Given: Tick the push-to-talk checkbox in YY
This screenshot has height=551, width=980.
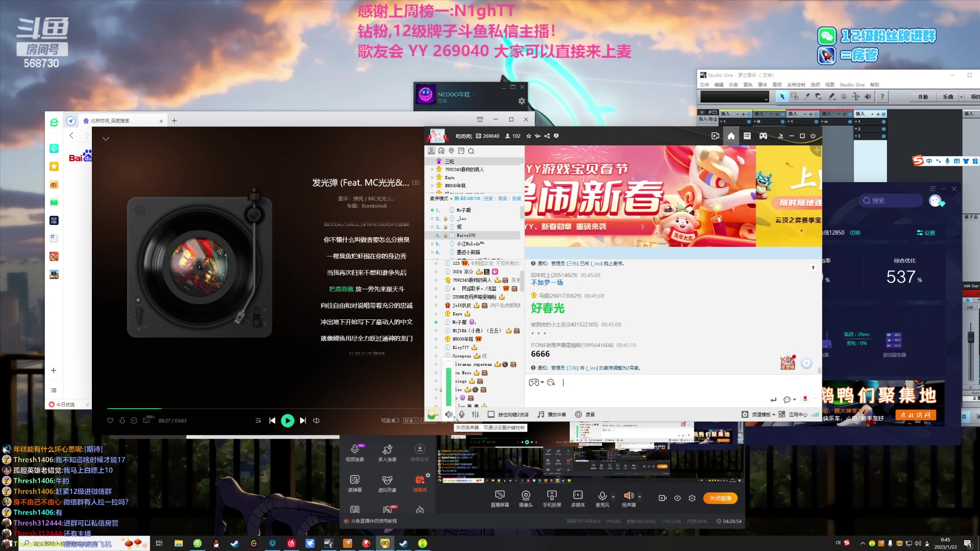Looking at the screenshot, I should tap(491, 414).
